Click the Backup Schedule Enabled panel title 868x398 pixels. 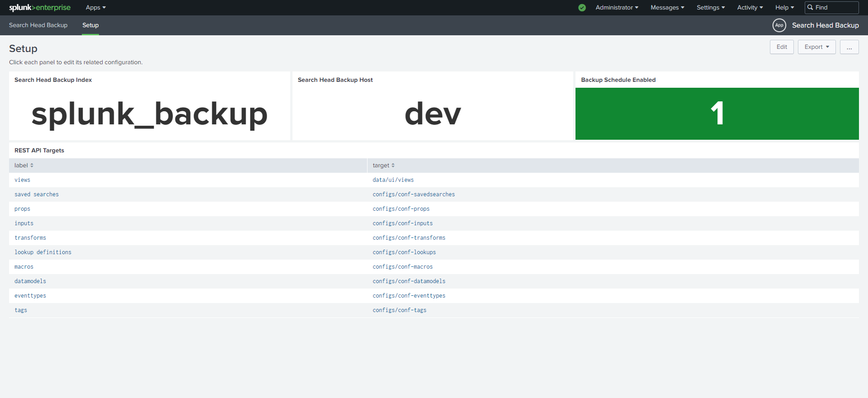click(618, 80)
